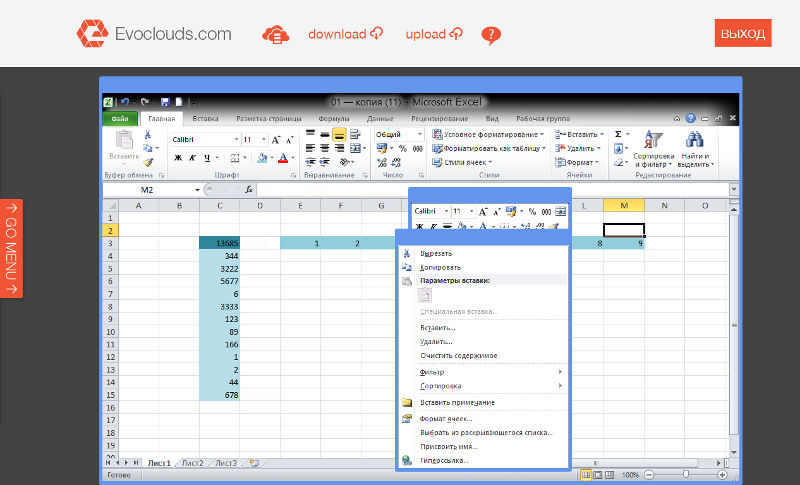Toggle ribbon center text alignment
This screenshot has height=485, width=800.
click(x=324, y=148)
